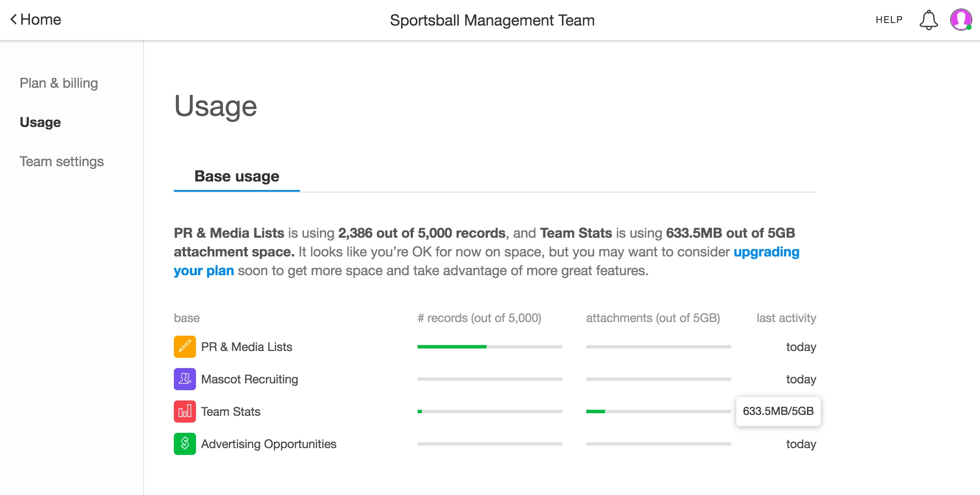Click the red Team Stats chart icon
Screen dimensions: 980x495
[184, 412]
